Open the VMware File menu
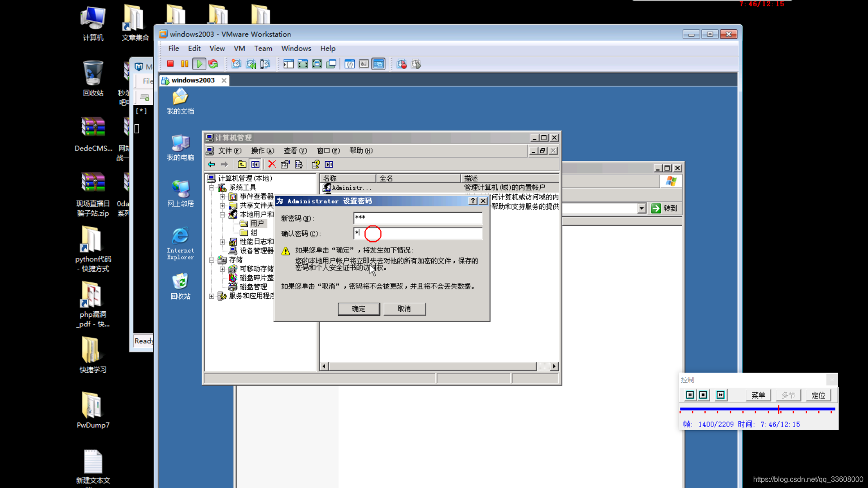Viewport: 868px width, 488px height. [174, 48]
